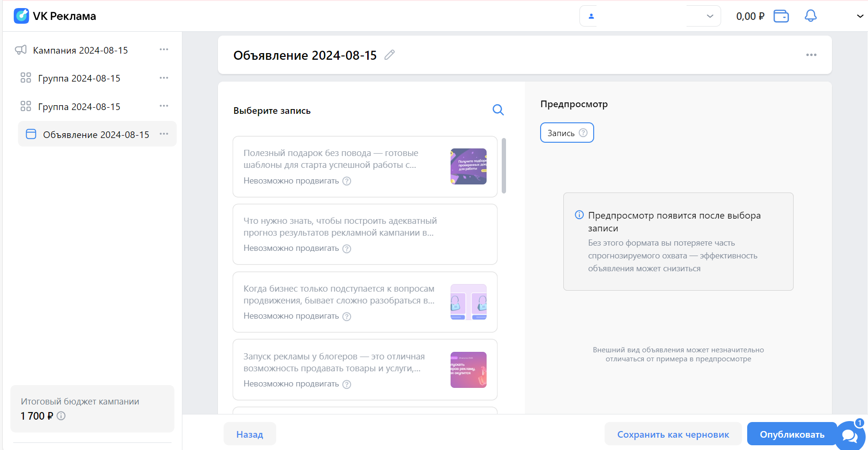Click Сохранить как черновик button
Image resolution: width=868 pixels, height=450 pixels.
(673, 434)
